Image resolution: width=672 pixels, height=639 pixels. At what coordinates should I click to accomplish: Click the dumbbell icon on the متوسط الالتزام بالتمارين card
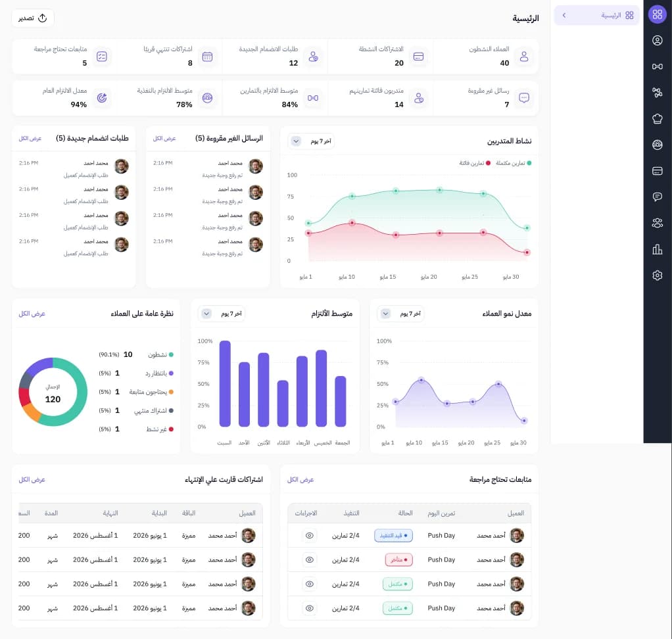click(313, 98)
